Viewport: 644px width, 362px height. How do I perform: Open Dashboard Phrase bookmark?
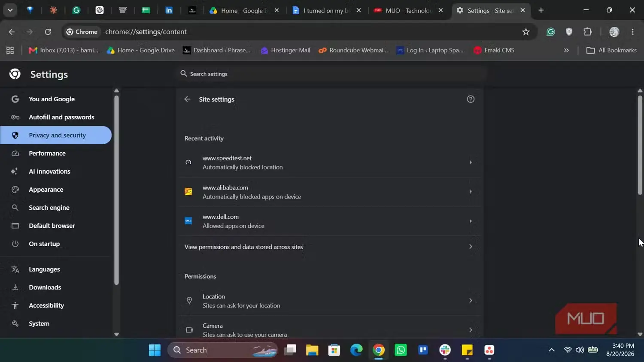click(217, 50)
